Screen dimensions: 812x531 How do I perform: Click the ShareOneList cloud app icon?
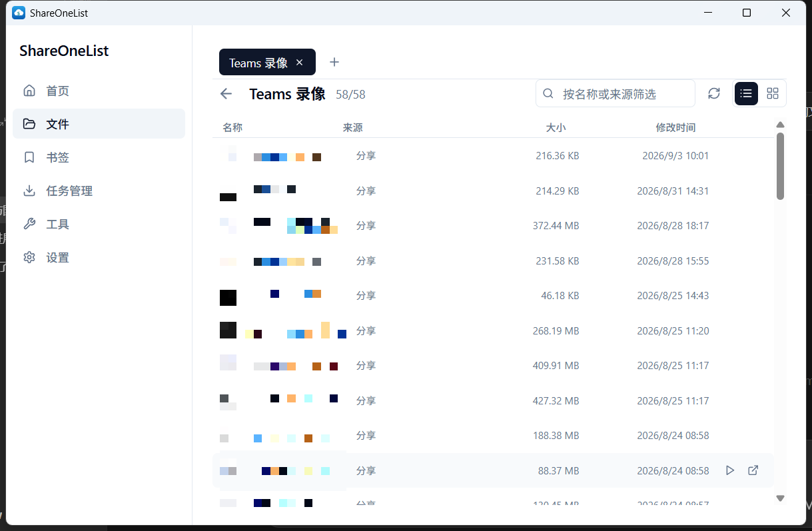(x=19, y=13)
